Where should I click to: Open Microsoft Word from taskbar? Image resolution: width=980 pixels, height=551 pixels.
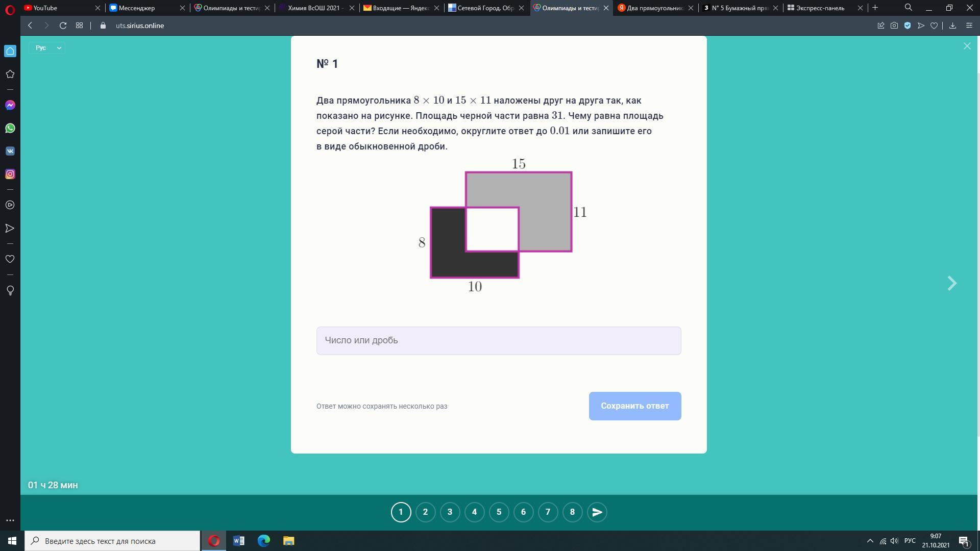click(x=239, y=541)
